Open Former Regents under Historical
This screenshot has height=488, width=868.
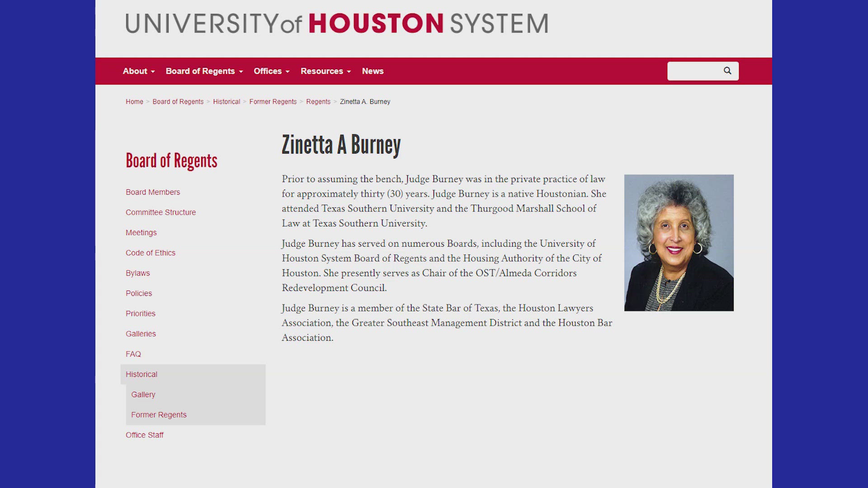(159, 415)
